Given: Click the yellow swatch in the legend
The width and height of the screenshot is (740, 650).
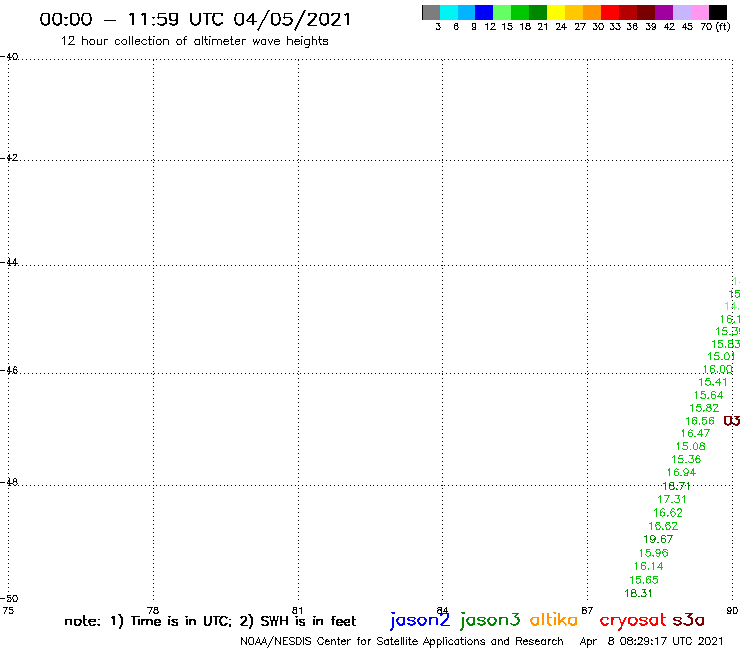Looking at the screenshot, I should pyautogui.click(x=556, y=12).
